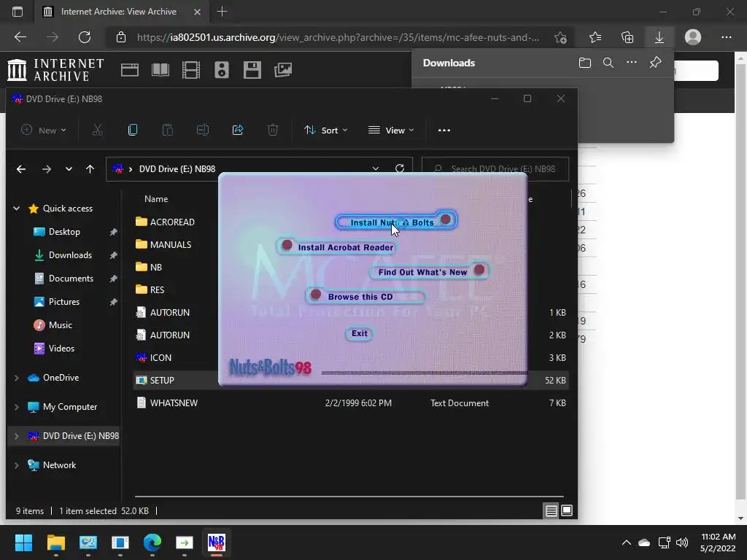The width and height of the screenshot is (747, 560).
Task: Open more options in Downloads panel
Action: pos(632,63)
